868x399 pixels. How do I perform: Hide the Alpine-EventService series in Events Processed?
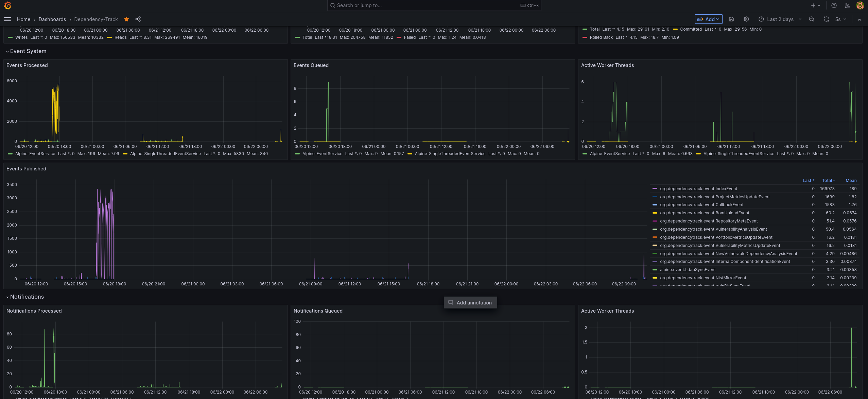click(x=35, y=154)
